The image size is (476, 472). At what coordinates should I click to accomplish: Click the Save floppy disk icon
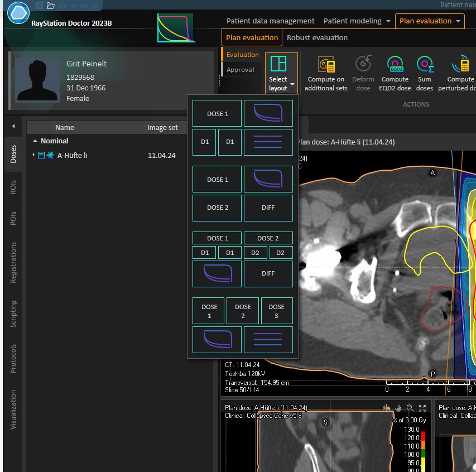coord(40,6)
